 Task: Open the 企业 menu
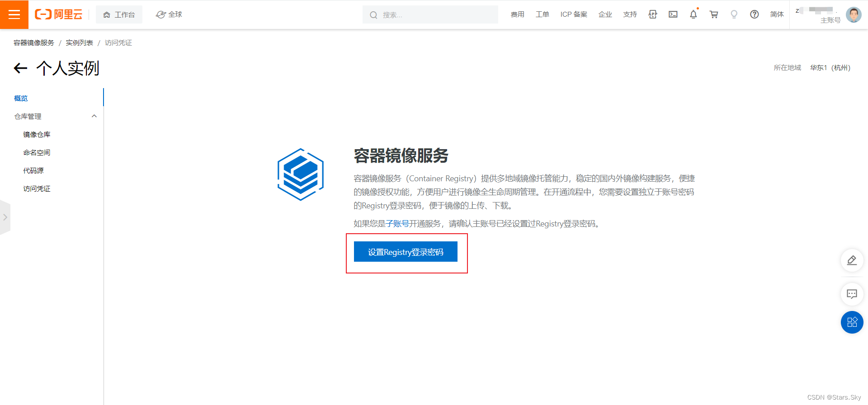pos(605,14)
